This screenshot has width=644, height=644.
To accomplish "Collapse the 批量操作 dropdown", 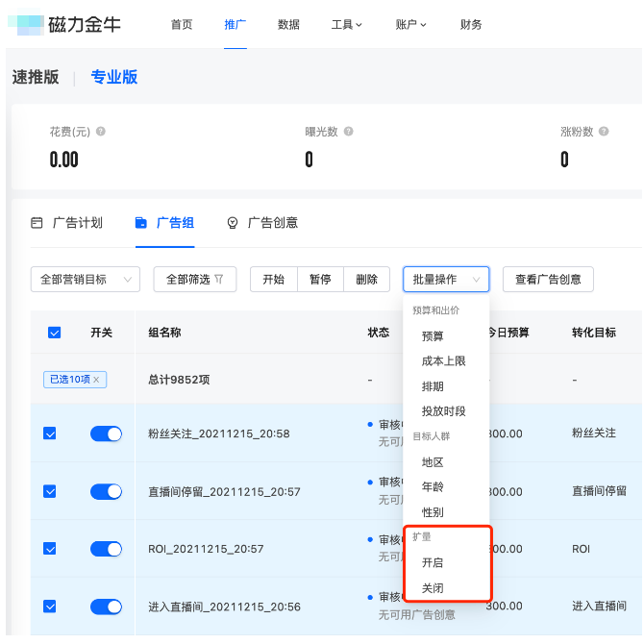I will point(446,280).
